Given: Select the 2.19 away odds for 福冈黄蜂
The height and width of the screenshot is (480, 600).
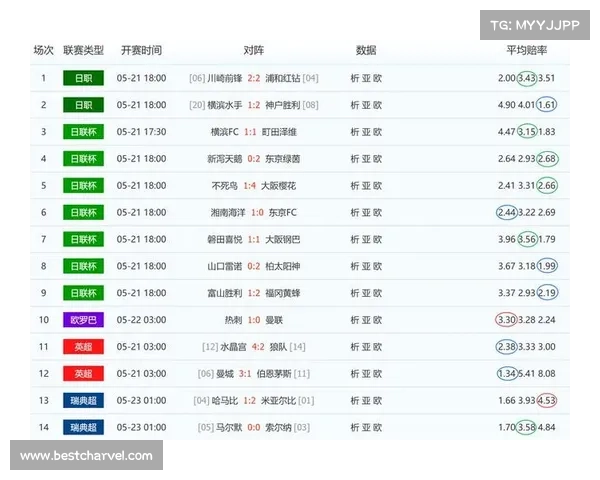Looking at the screenshot, I should (547, 293).
